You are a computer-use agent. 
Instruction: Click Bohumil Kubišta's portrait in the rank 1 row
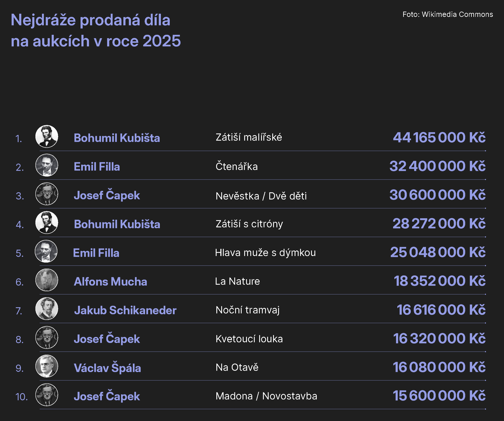47,136
